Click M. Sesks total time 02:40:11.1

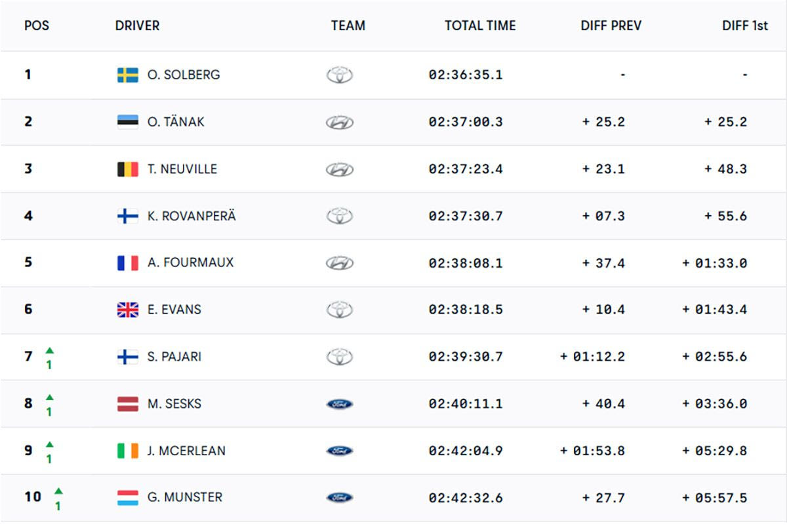click(466, 404)
